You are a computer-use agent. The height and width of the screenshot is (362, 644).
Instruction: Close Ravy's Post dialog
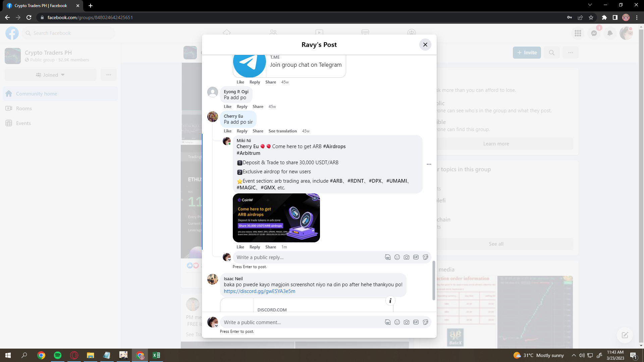point(425,45)
